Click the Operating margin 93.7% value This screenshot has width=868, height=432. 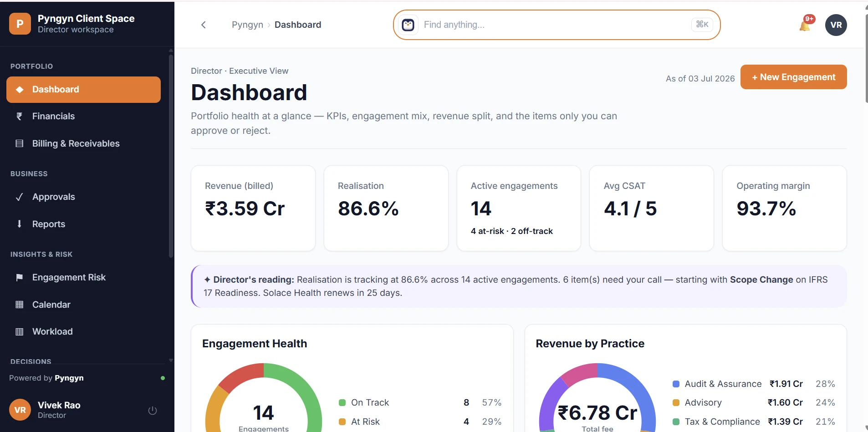766,209
